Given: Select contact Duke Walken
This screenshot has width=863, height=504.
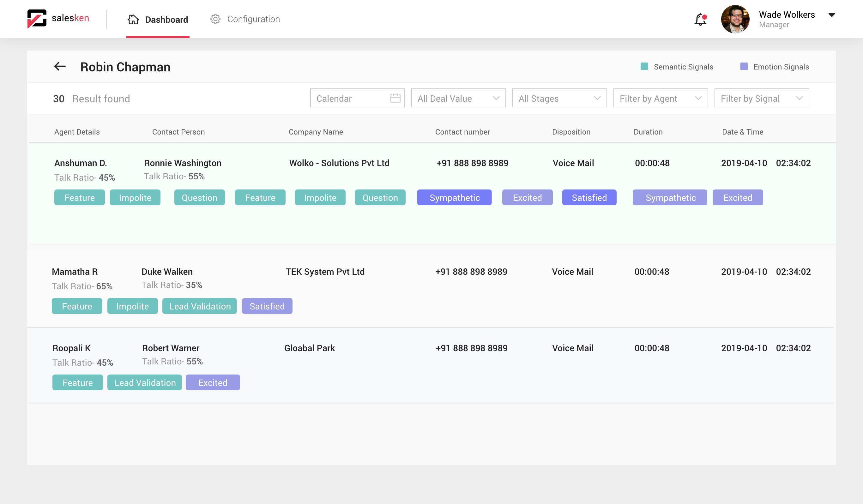Looking at the screenshot, I should (167, 272).
